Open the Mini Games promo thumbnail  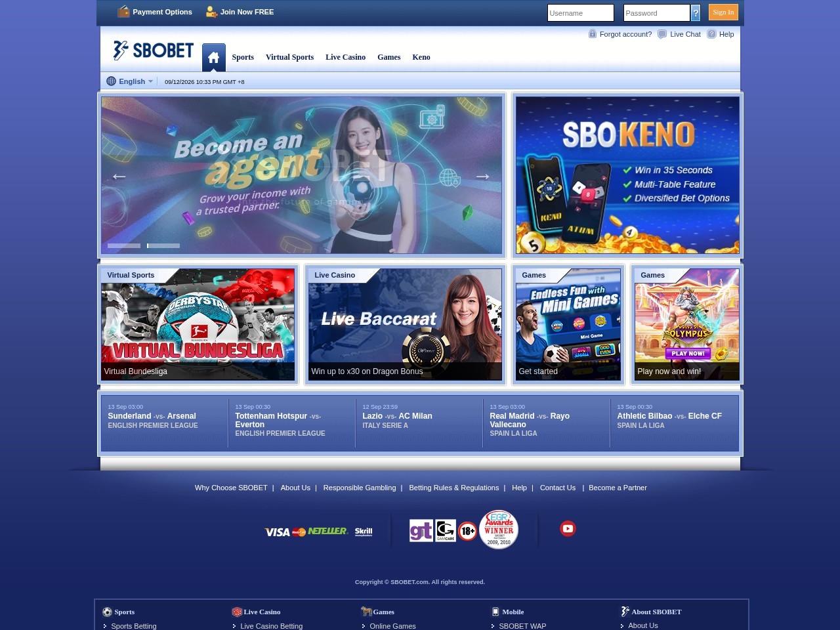click(568, 324)
